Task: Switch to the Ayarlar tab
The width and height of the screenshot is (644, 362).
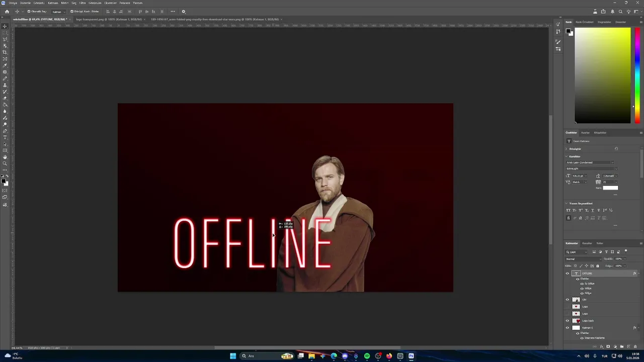Action: pos(585,133)
